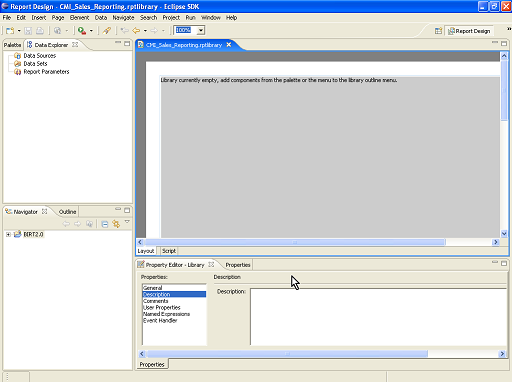This screenshot has width=512, height=382.
Task: Switch to the Properties view tab
Action: click(x=238, y=265)
